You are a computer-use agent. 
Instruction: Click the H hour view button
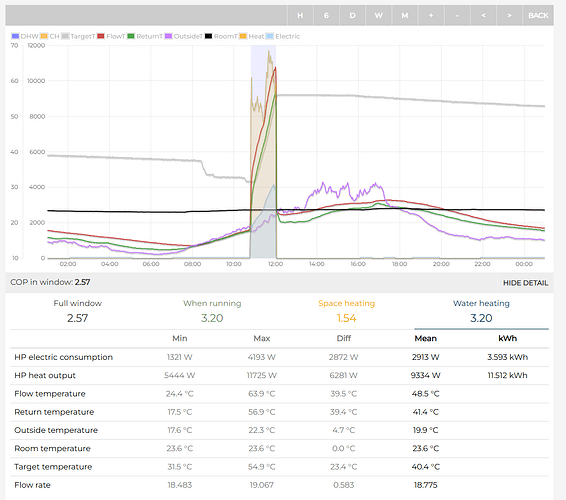click(300, 15)
